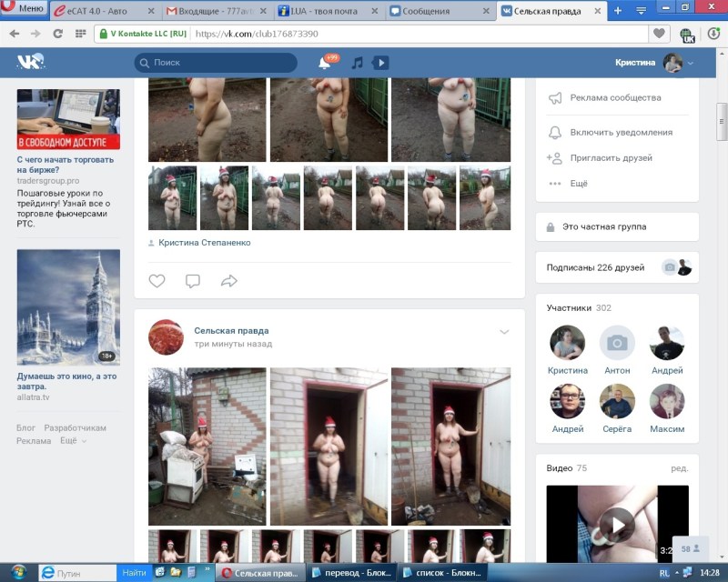Bookmark the page via address bar heart

(x=658, y=34)
